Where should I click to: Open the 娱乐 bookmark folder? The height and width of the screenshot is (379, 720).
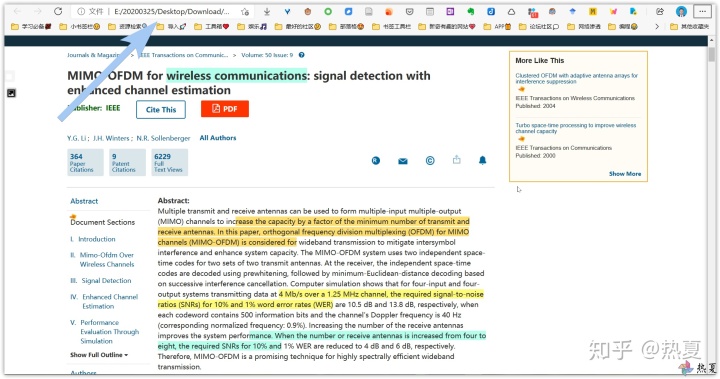(x=252, y=27)
